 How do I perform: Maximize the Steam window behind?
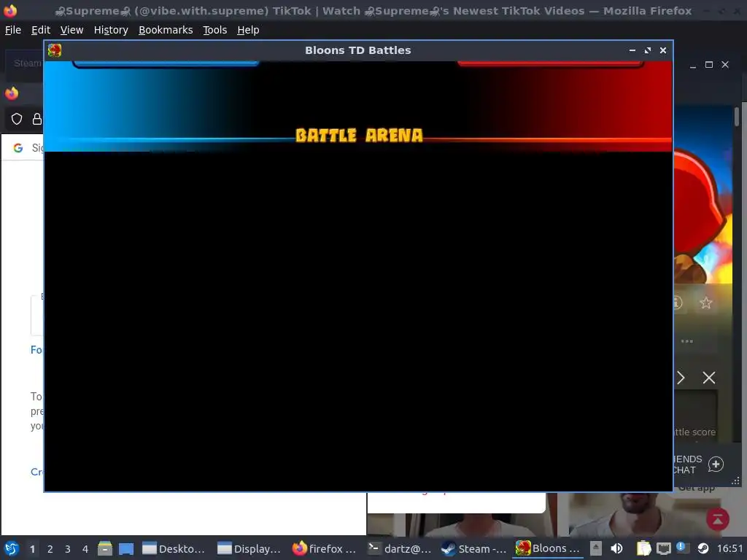coord(709,65)
